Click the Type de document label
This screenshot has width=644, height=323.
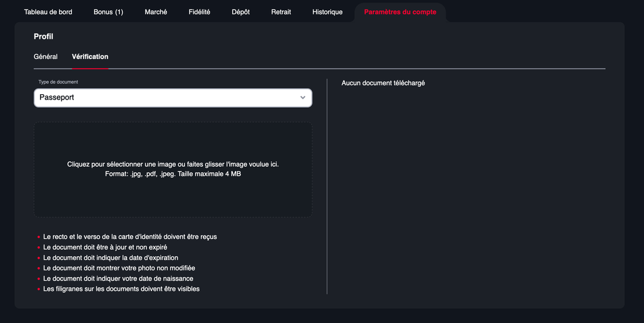[x=58, y=82]
